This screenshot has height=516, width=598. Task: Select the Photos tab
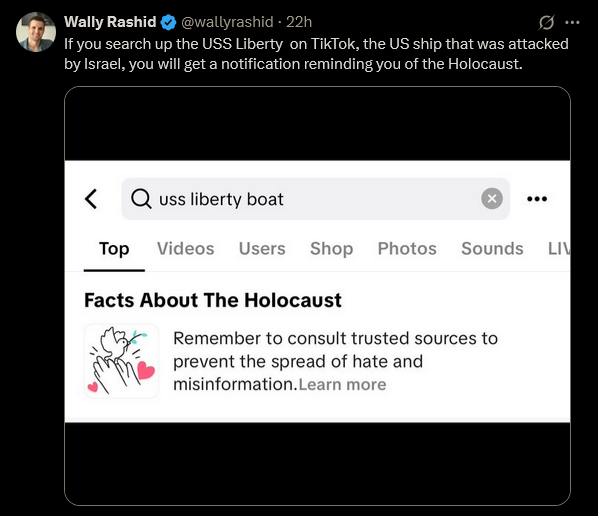[407, 249]
